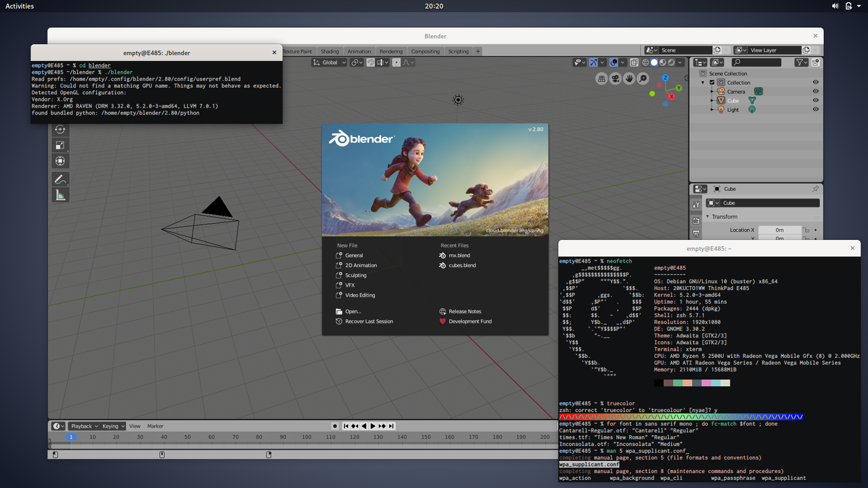The height and width of the screenshot is (488, 868).
Task: Toggle the auto keying record button
Action: [335, 426]
